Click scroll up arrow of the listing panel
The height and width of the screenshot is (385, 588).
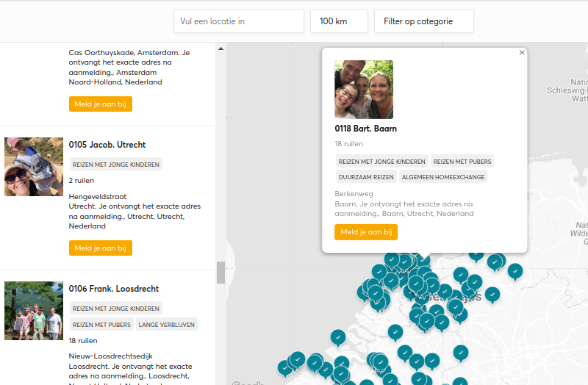click(x=221, y=48)
